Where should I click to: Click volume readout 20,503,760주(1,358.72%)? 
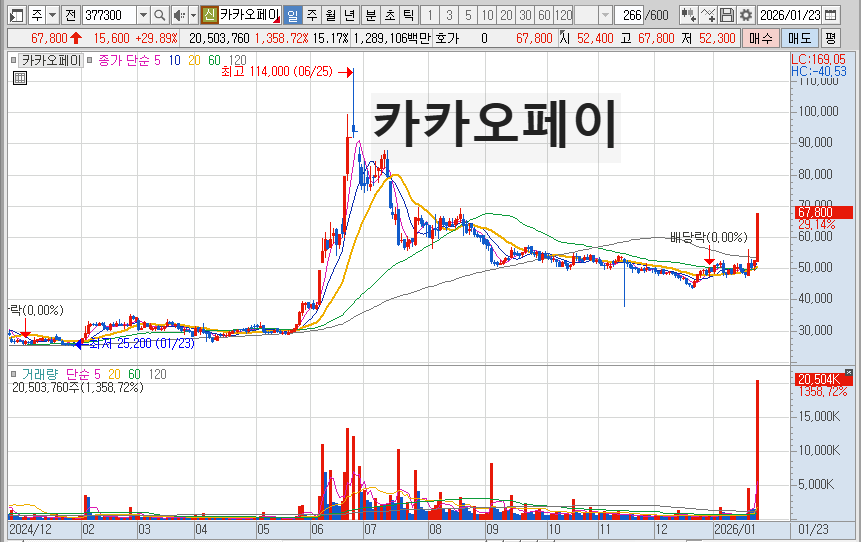[77, 388]
